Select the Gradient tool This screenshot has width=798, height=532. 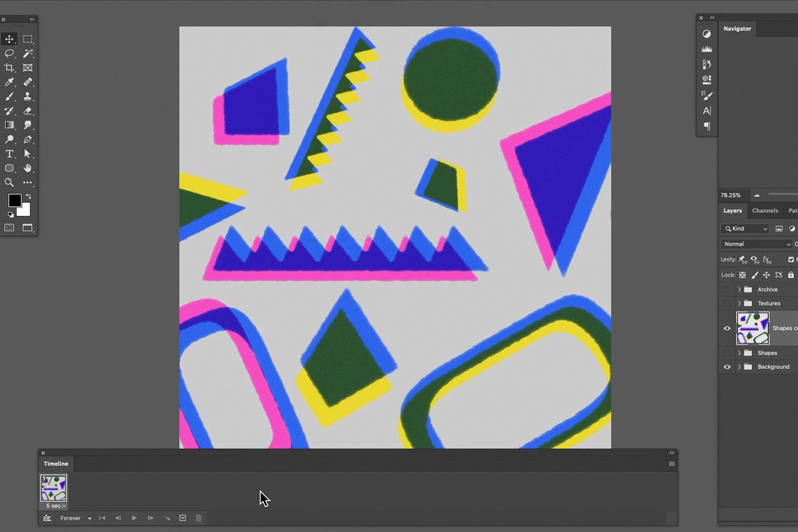click(9, 125)
